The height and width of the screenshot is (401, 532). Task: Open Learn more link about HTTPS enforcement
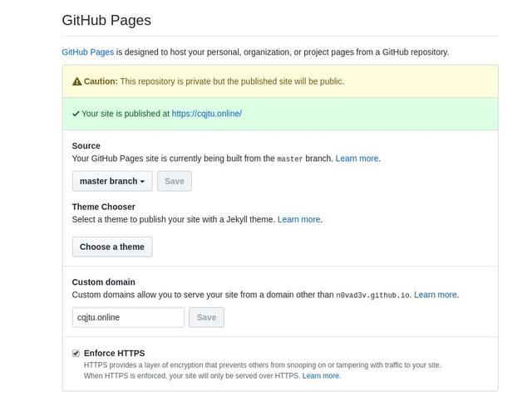point(321,376)
